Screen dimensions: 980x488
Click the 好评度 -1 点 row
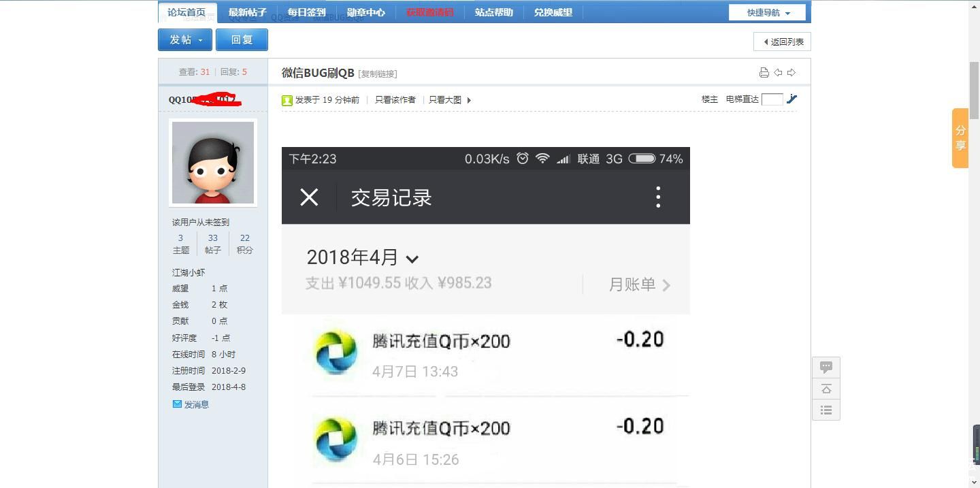(201, 338)
